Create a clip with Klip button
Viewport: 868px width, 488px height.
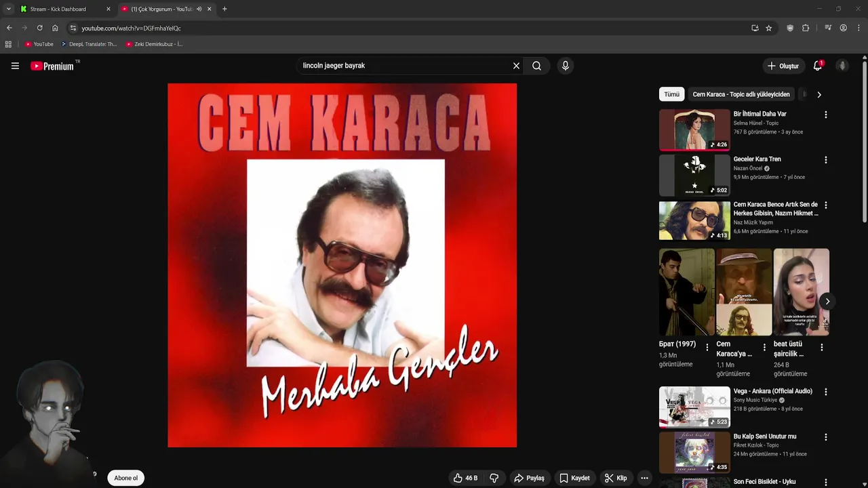[x=616, y=478]
